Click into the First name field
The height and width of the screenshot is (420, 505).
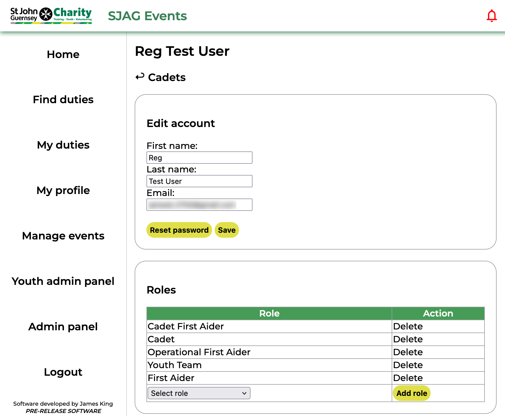click(x=199, y=158)
